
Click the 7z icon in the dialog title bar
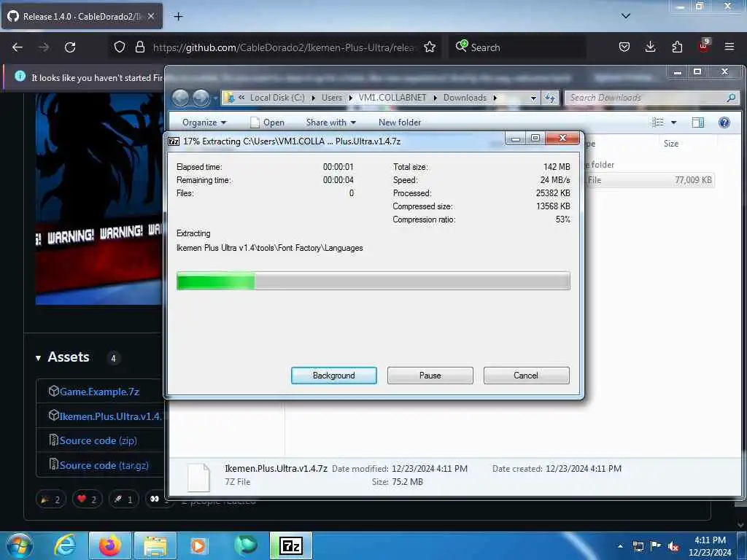pos(174,141)
